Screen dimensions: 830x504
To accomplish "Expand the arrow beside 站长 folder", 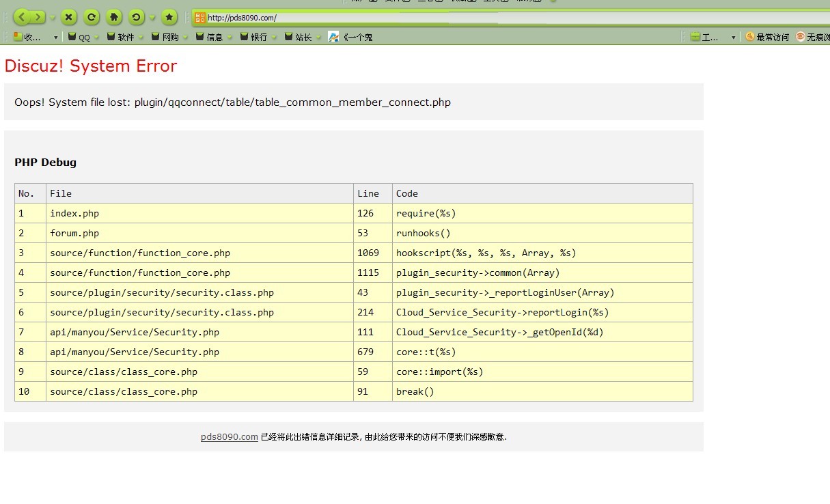I will pos(319,38).
